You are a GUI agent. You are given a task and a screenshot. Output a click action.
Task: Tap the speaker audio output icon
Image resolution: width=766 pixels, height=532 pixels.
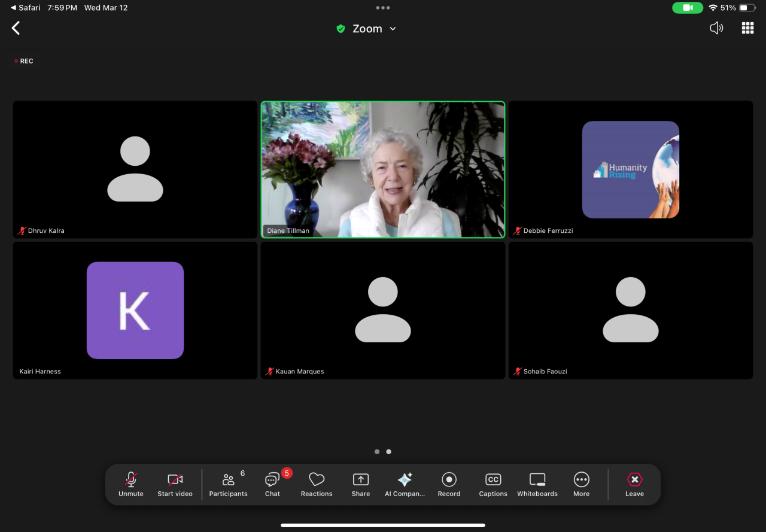point(716,28)
